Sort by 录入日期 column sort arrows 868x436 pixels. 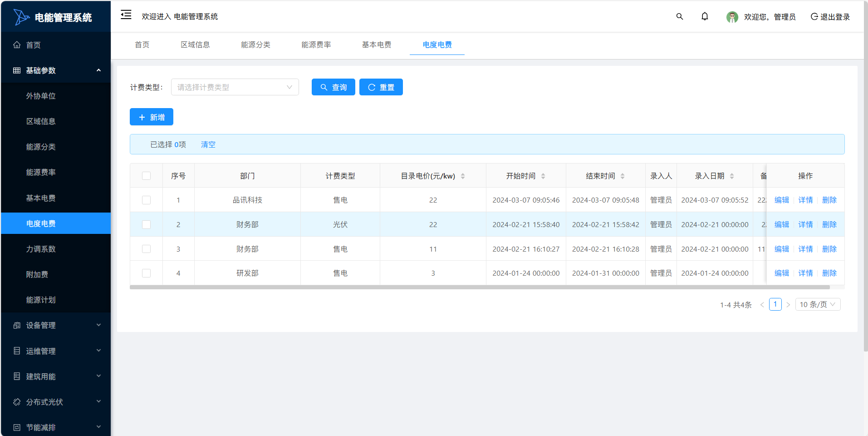(732, 176)
